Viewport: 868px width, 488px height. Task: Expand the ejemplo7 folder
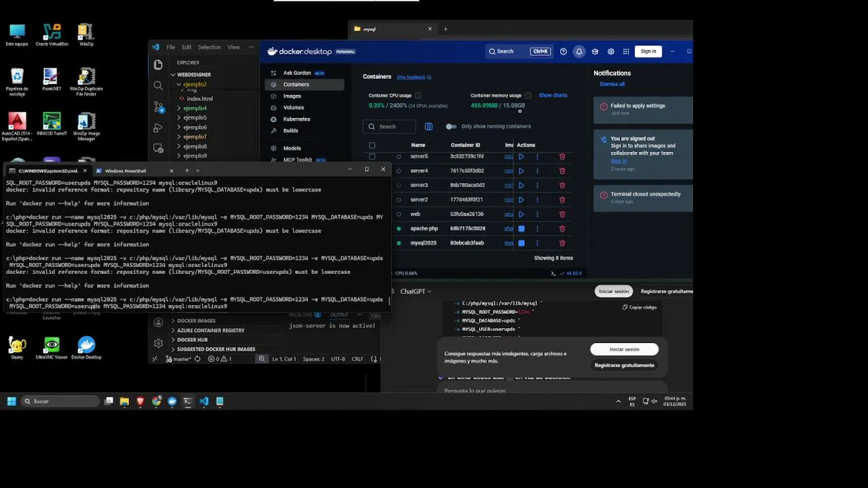pyautogui.click(x=195, y=137)
